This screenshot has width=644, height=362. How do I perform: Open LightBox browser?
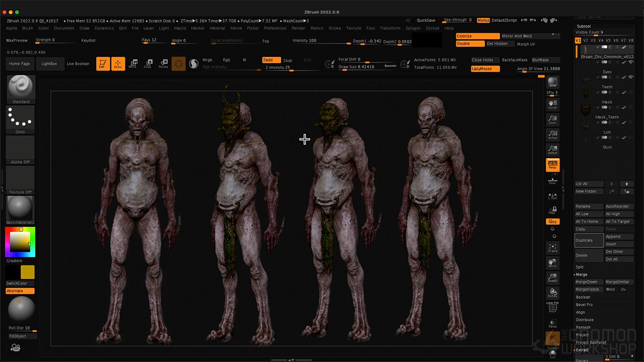pos(49,64)
